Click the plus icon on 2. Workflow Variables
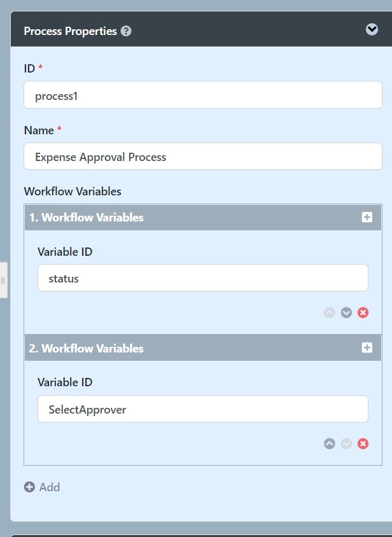Screen dimensions: 392x537 [x=367, y=347]
